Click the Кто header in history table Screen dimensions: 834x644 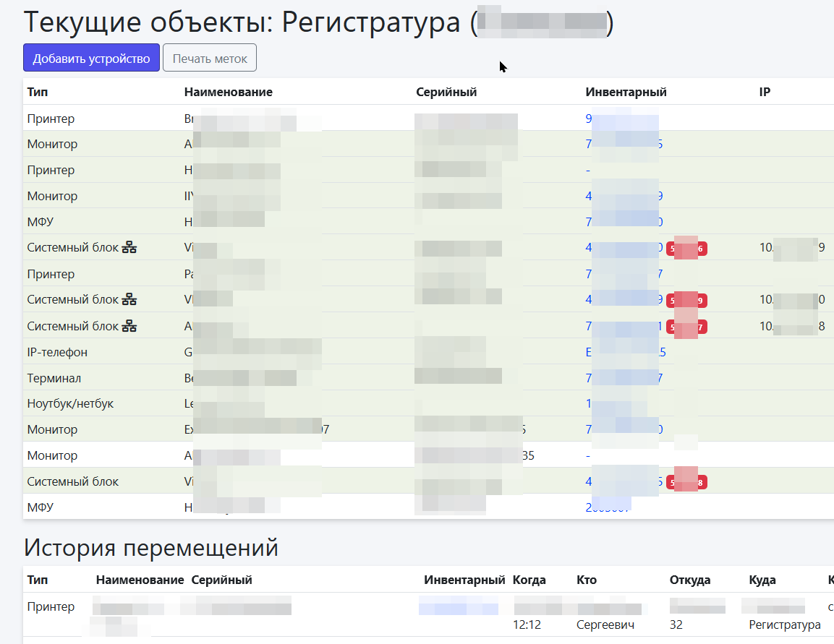pyautogui.click(x=587, y=580)
